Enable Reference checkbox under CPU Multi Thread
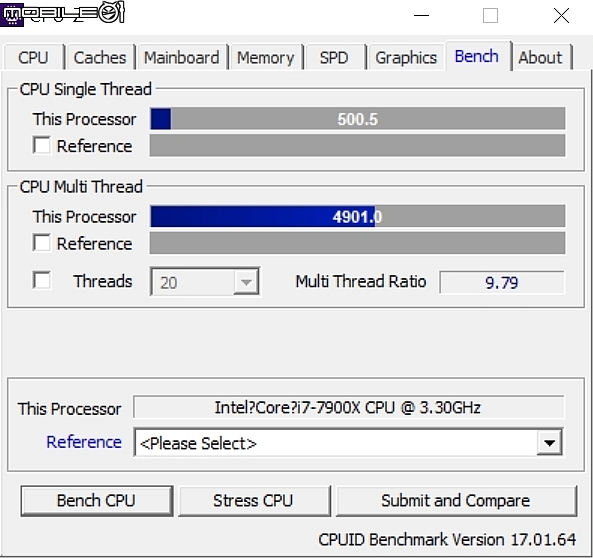 tap(42, 242)
